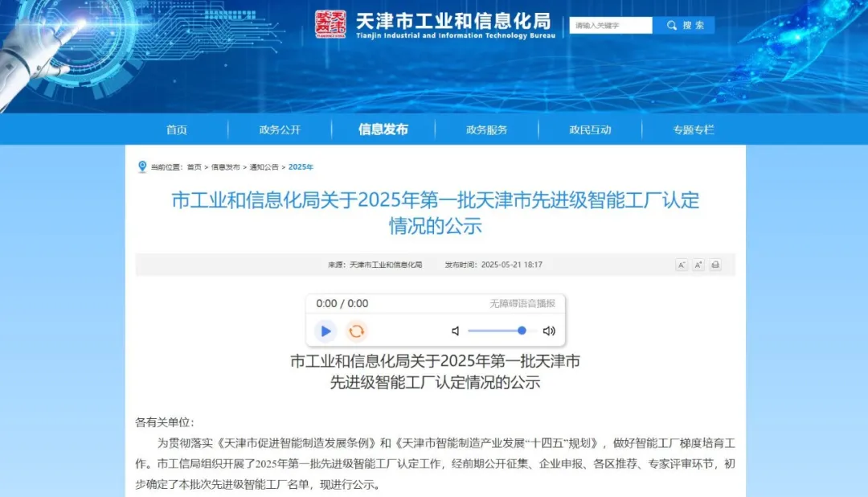The height and width of the screenshot is (497, 868).
Task: Go to 首页 in the breadcrumb
Action: pyautogui.click(x=194, y=166)
